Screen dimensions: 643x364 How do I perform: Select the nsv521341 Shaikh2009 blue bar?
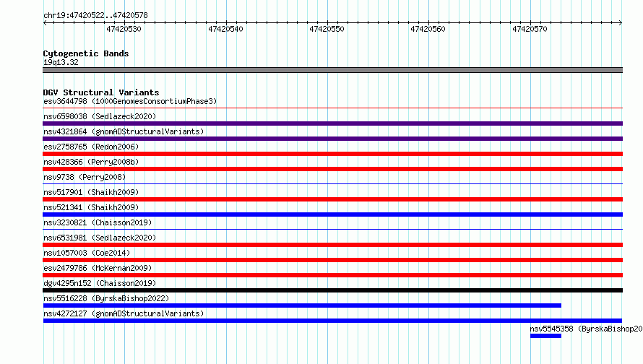pyautogui.click(x=332, y=214)
